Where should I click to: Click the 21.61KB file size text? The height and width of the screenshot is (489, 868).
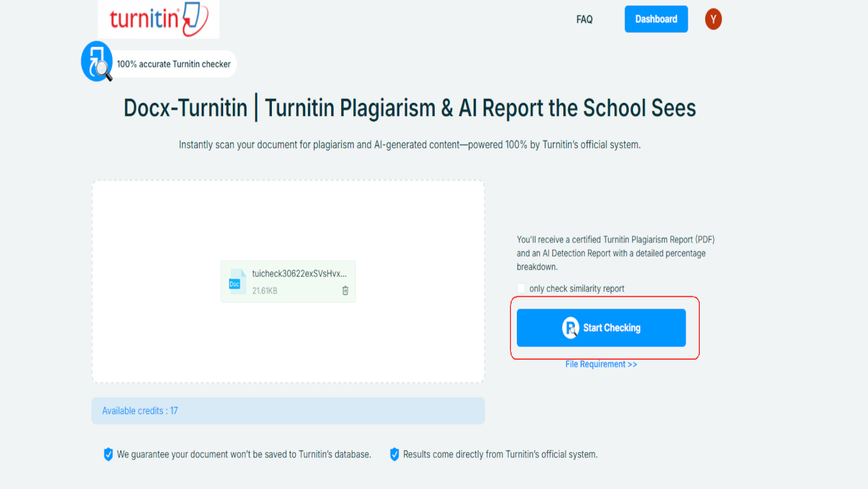pyautogui.click(x=264, y=291)
